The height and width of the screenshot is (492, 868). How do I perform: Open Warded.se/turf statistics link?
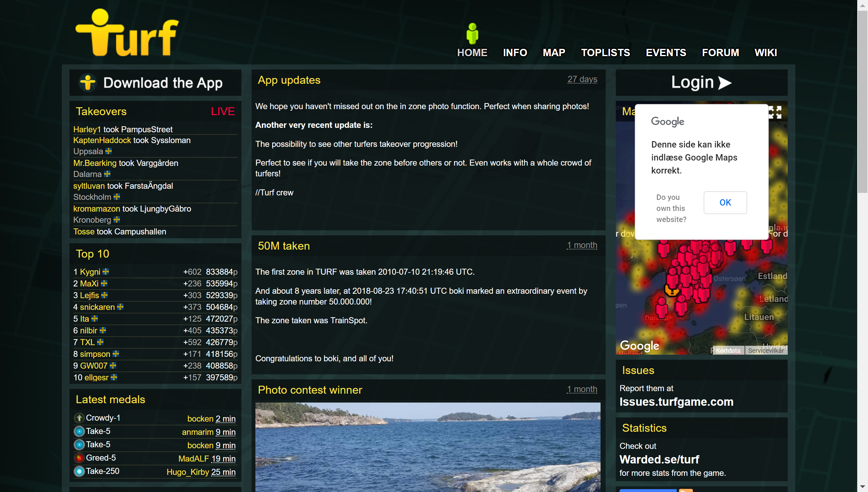(x=659, y=460)
